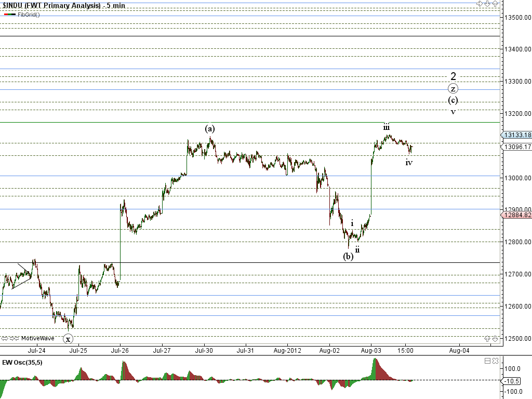532x399 pixels.
Task: Click the double-headed arrow icon beside MotiveWave
Action: tap(4, 338)
